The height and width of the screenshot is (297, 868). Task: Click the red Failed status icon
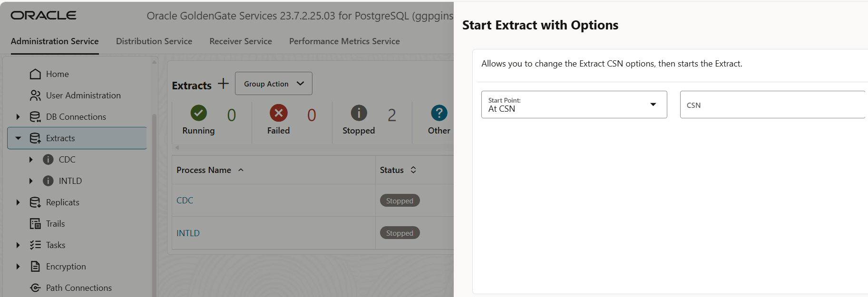coord(279,113)
